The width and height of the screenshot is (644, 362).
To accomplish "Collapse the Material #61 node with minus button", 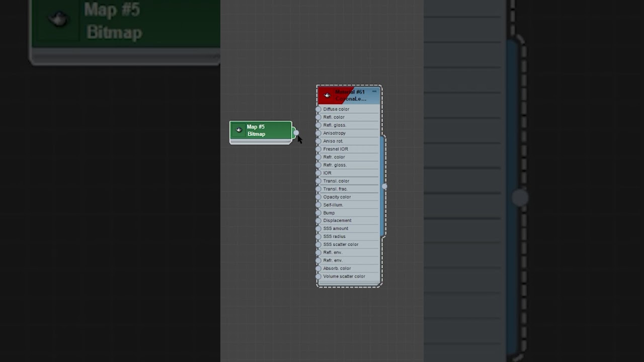I will click(x=374, y=92).
